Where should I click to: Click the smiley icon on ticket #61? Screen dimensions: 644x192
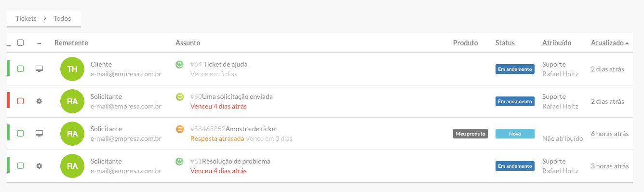click(x=180, y=161)
